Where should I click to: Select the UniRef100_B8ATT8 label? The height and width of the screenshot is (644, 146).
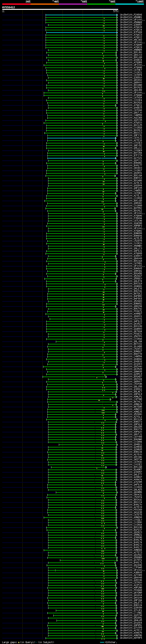131,354
